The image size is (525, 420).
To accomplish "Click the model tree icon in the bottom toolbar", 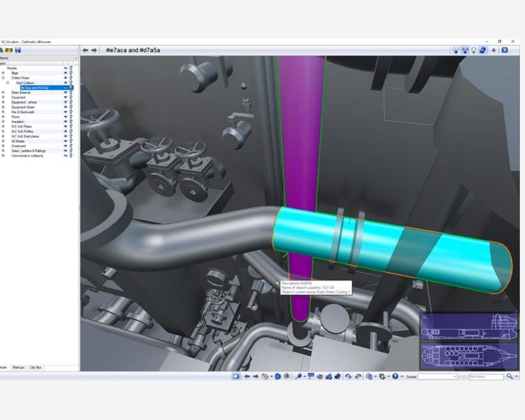I will (369, 376).
